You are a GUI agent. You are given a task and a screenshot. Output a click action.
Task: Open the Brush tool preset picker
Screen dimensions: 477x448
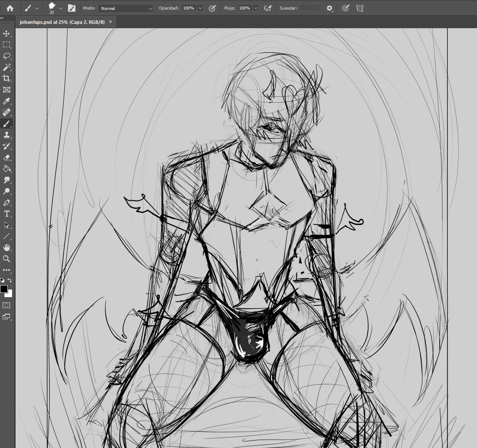point(31,8)
